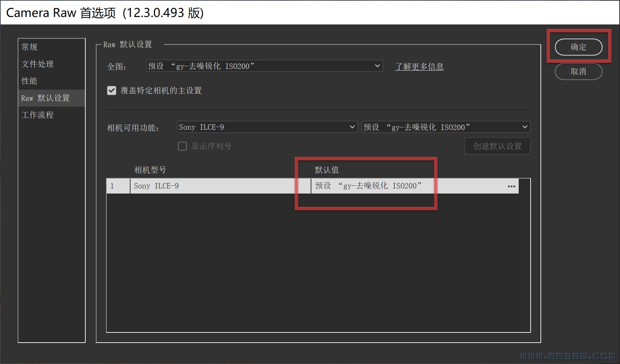The width and height of the screenshot is (620, 364).
Task: Enable the 显示序列号 checkbox
Action: (183, 146)
